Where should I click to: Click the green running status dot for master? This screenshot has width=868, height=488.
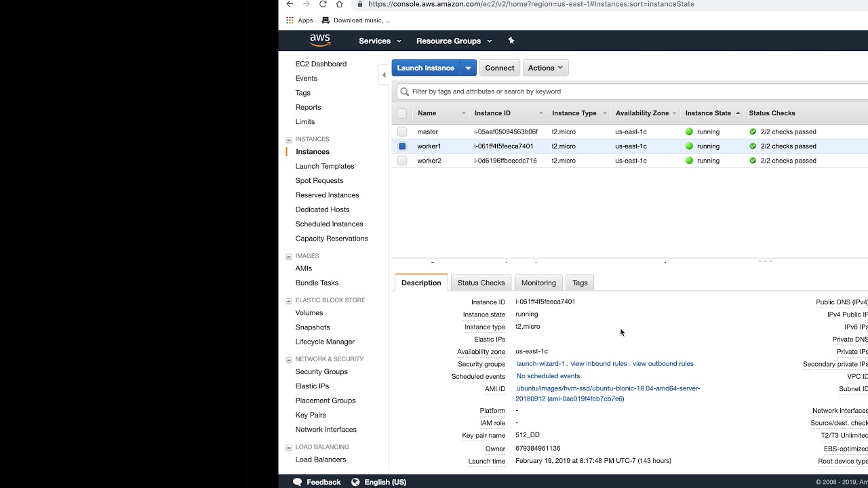tap(689, 131)
